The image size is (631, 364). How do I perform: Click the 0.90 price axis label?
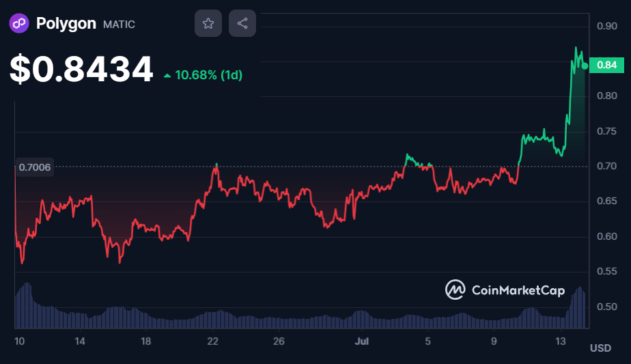coord(606,26)
